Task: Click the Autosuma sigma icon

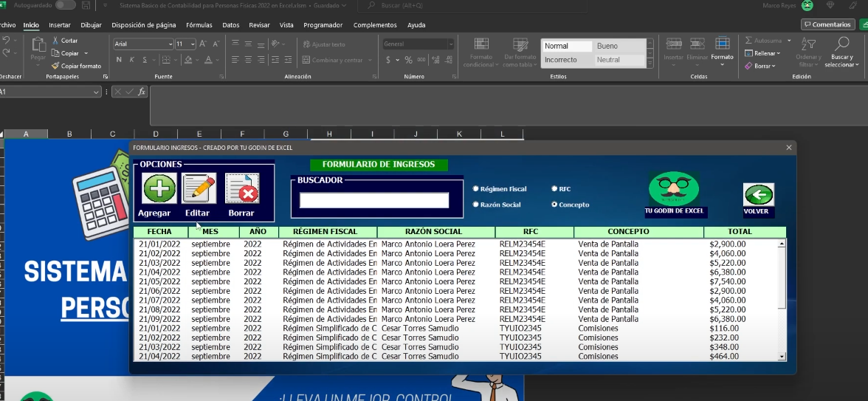Action: pos(748,41)
